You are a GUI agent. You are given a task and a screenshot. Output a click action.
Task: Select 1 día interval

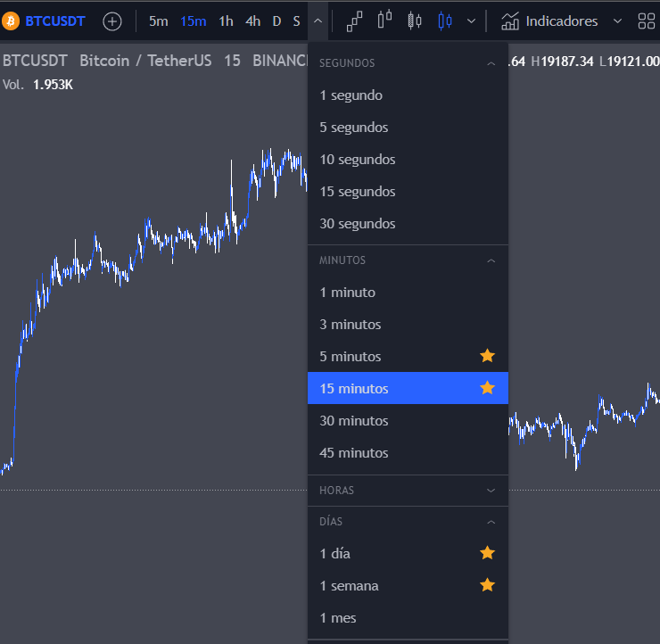[x=408, y=554]
